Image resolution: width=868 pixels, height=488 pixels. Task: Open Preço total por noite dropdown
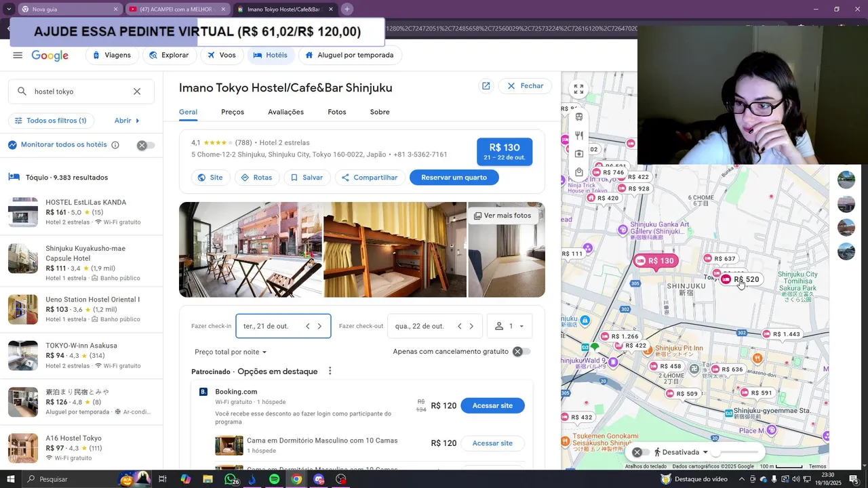[231, 352]
